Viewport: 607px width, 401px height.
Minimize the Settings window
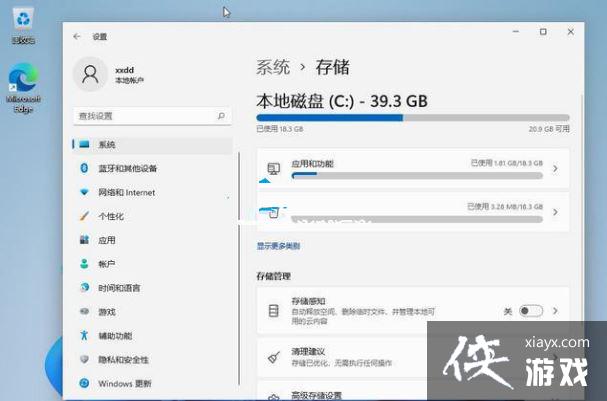point(516,32)
